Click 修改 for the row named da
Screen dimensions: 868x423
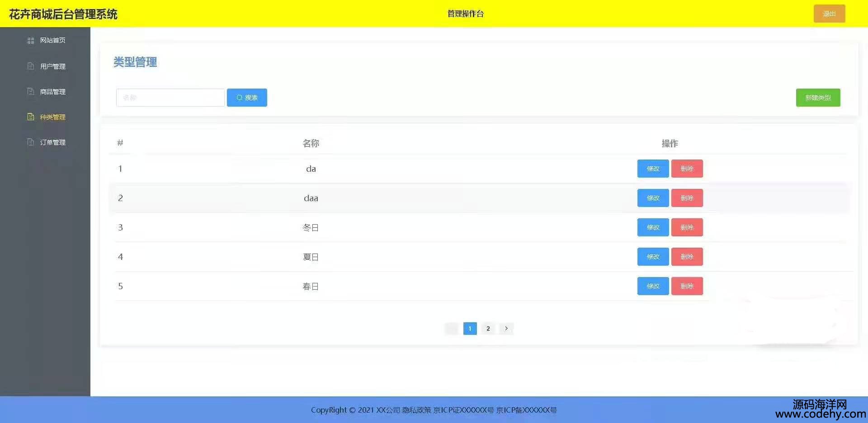(653, 169)
